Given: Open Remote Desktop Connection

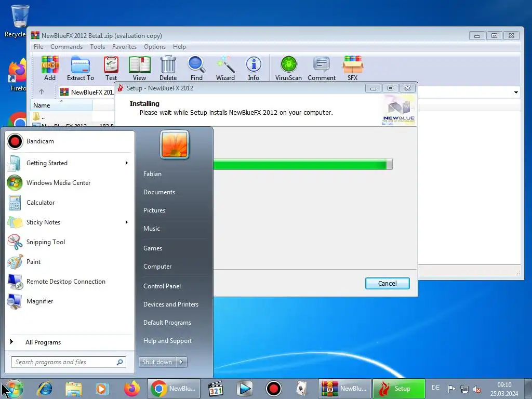Looking at the screenshot, I should point(69,282).
